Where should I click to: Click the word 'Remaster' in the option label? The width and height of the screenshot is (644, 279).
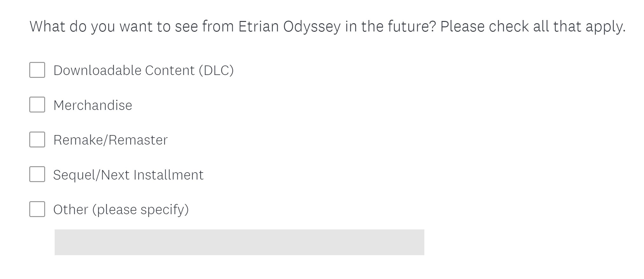tap(138, 140)
